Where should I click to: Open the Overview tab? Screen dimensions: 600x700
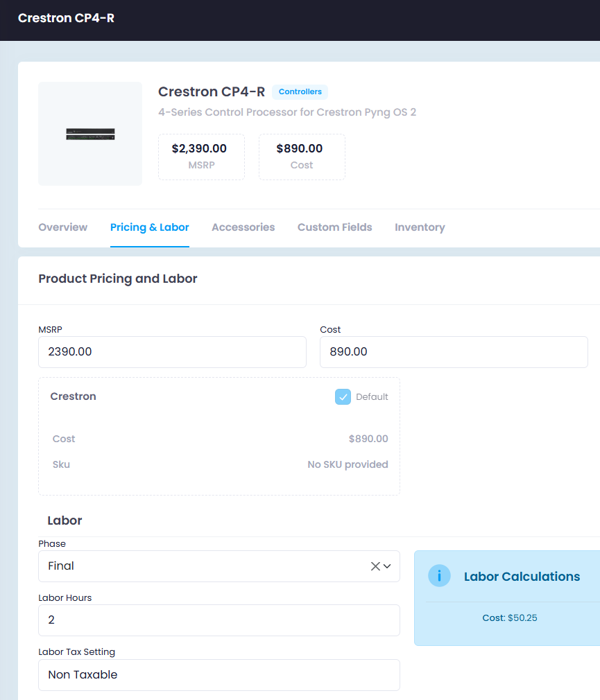[63, 227]
